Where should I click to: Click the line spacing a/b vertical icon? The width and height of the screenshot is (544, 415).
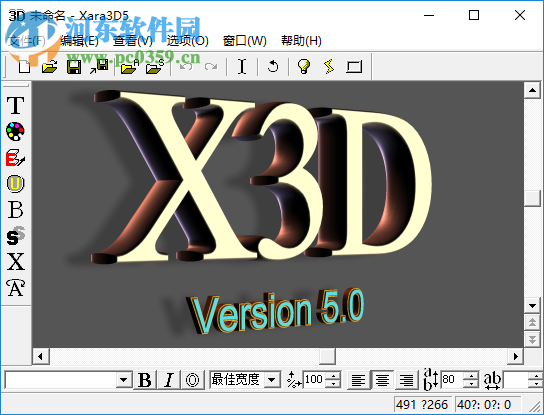tap(431, 379)
